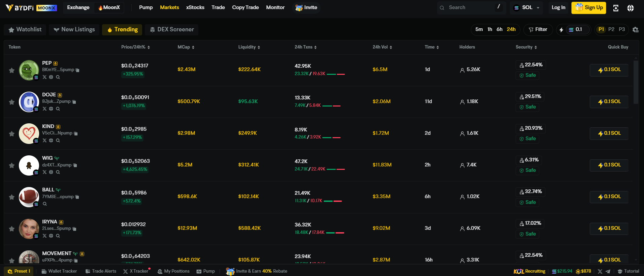Open table settings gear icon
644x276 pixels.
(635, 30)
